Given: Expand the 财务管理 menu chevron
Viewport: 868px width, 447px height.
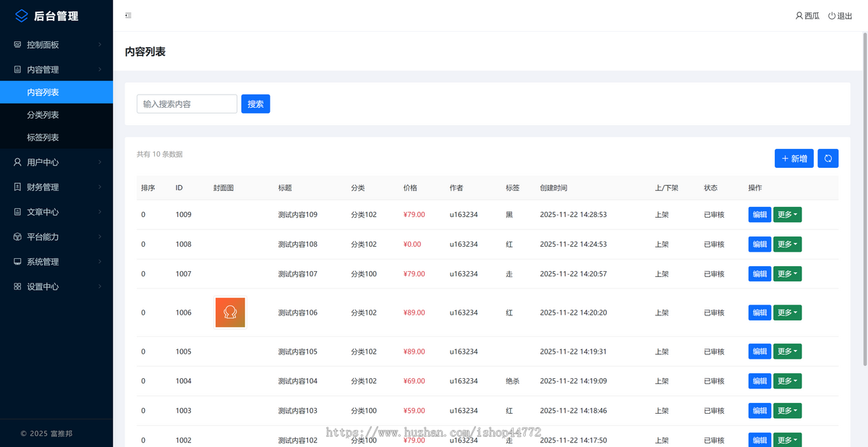Looking at the screenshot, I should coord(101,187).
